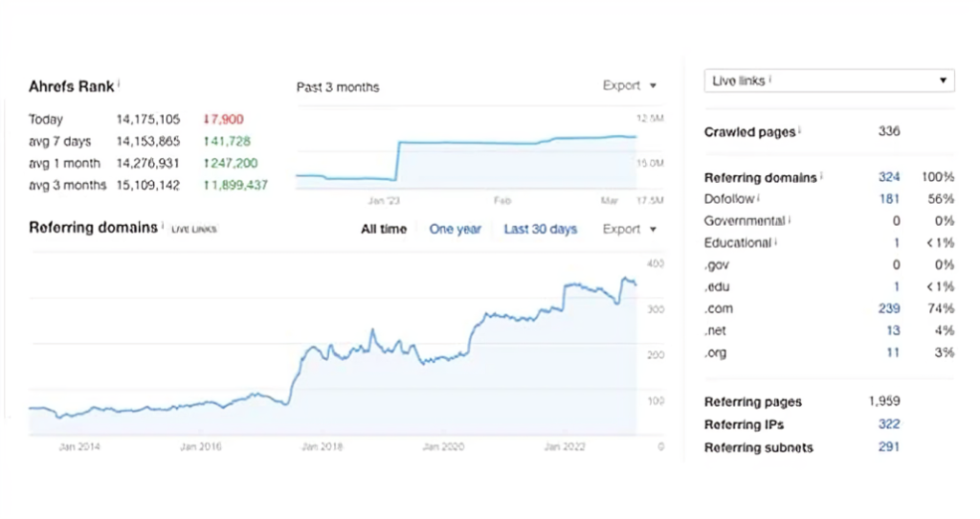Viewport: 980px width, 519px height.
Task: Click info icon next to Governmental
Action: pyautogui.click(x=790, y=220)
